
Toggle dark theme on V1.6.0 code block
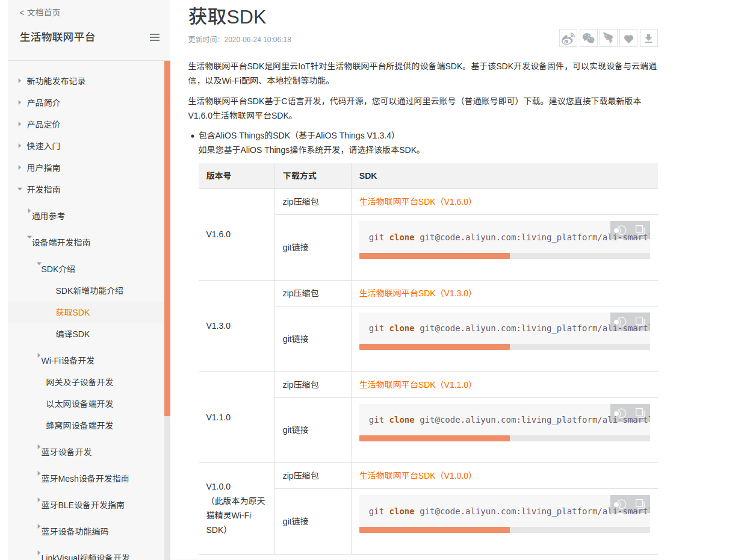tap(621, 229)
